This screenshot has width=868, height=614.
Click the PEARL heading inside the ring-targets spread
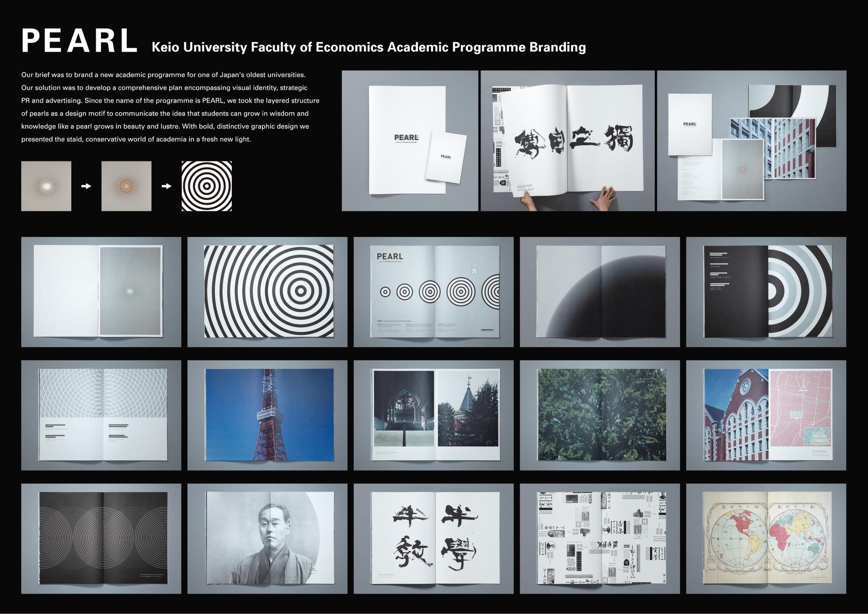pos(390,256)
